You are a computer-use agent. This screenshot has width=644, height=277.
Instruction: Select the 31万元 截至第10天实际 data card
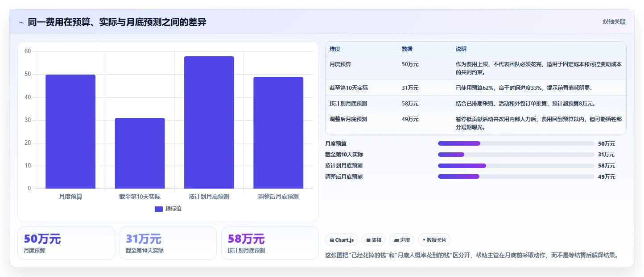[x=168, y=243]
